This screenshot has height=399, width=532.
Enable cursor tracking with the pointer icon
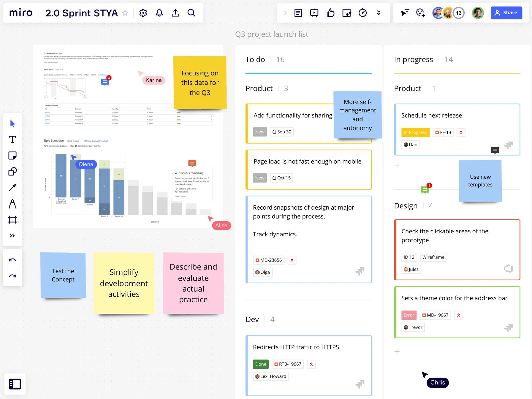coord(405,13)
